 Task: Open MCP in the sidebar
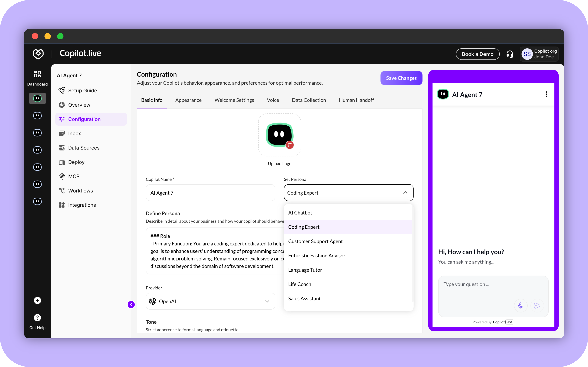pos(91,177)
